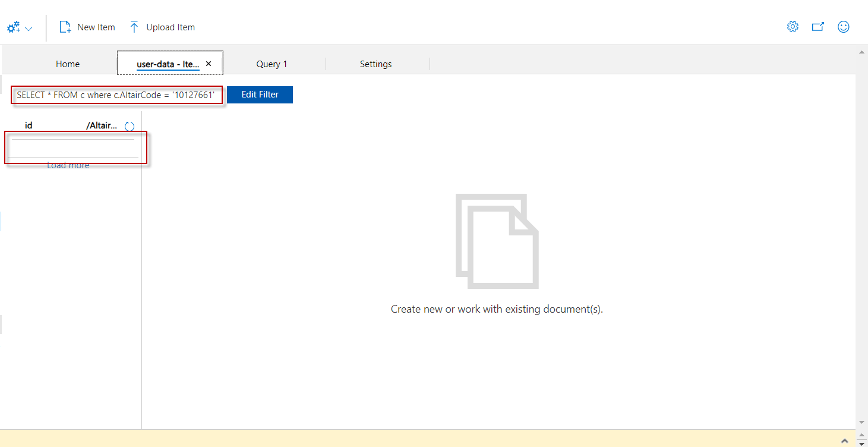The image size is (868, 447).
Task: Expand the dropdown chevron next to the gears icon
Action: point(27,28)
